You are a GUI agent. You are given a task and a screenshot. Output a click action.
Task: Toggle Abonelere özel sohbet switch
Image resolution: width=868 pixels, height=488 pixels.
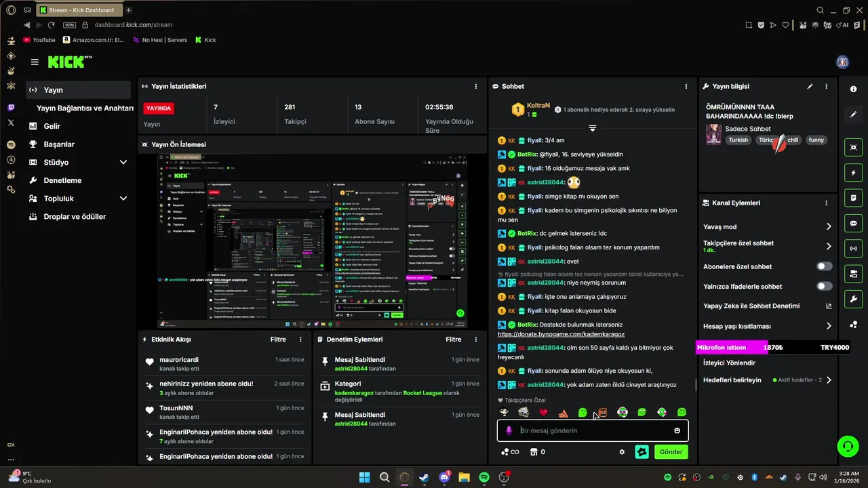point(824,266)
